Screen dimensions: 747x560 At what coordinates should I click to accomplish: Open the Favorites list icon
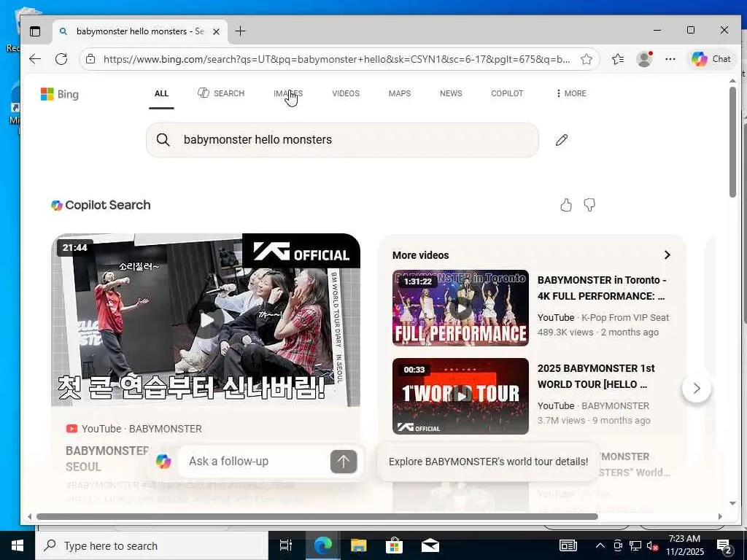pos(618,59)
